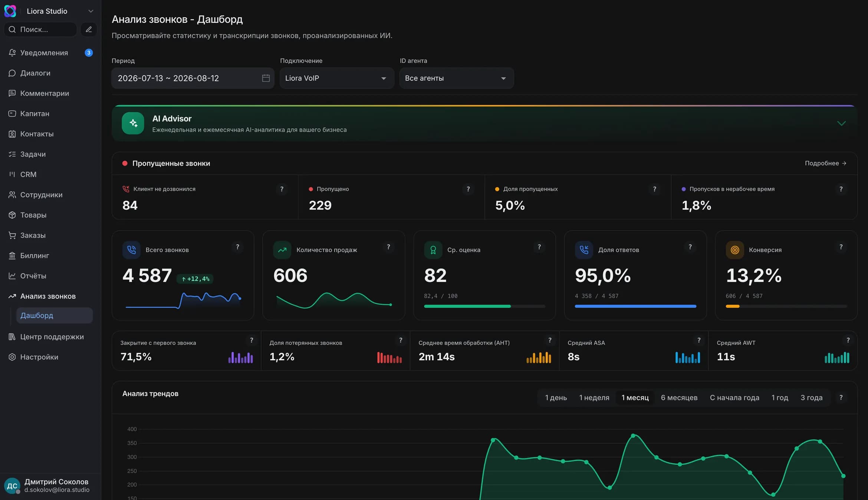Focus the Поиск search field
The width and height of the screenshot is (868, 500).
40,29
